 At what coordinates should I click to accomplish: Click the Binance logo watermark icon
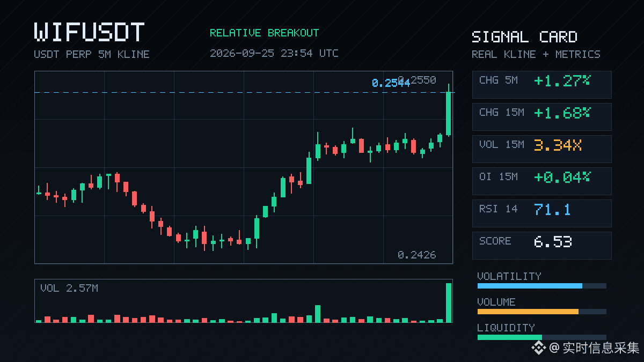pos(538,348)
